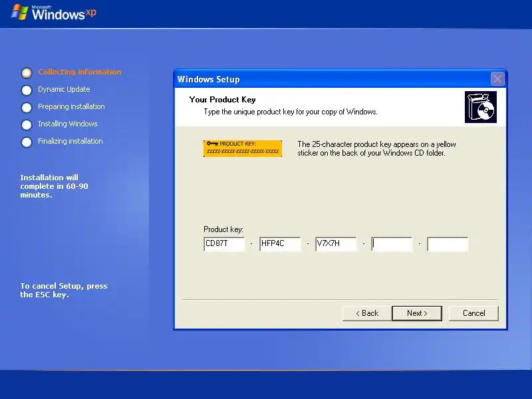Click the '25-character product key appears' description
Screen dimensions: 532x399
376,148
